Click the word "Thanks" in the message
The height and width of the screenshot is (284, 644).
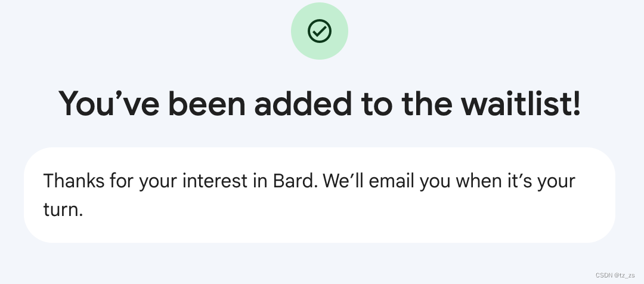coord(74,181)
